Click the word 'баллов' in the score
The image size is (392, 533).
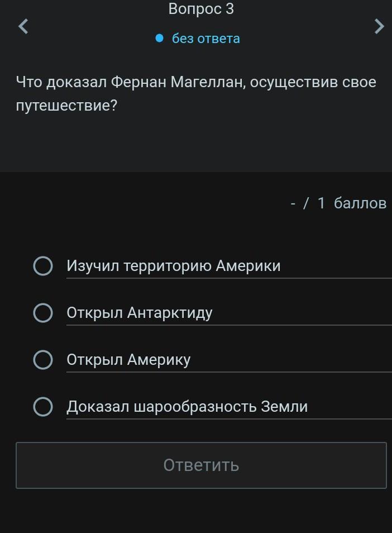tap(360, 203)
